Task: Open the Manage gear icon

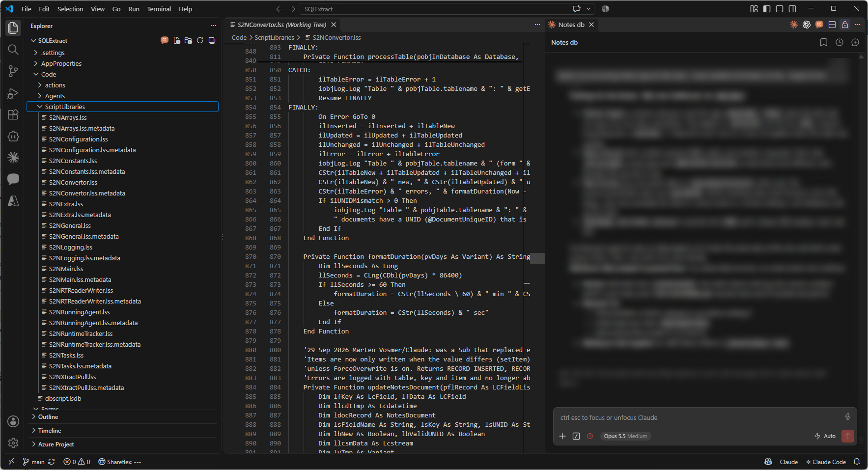Action: [13, 443]
